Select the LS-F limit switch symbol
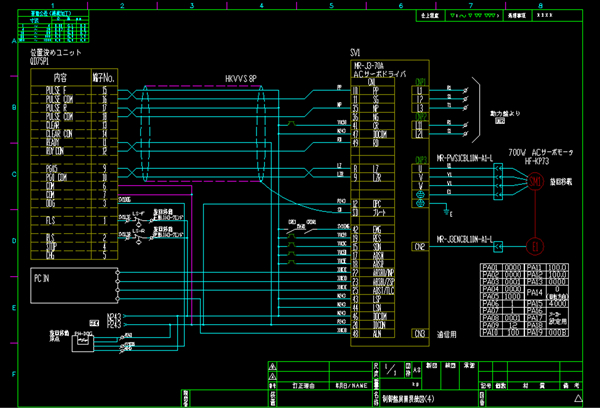Viewport: 600px width, 408px height. tap(138, 218)
